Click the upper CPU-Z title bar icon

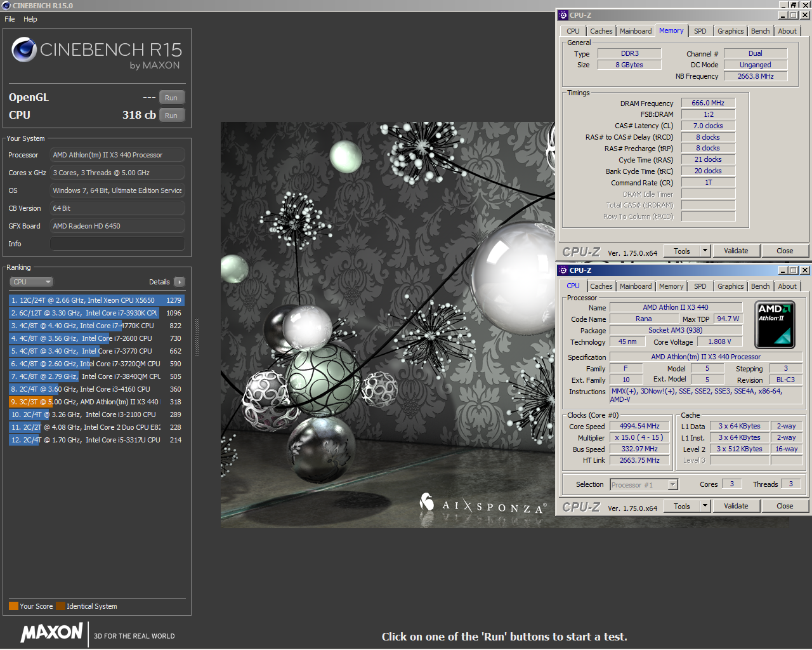point(563,15)
